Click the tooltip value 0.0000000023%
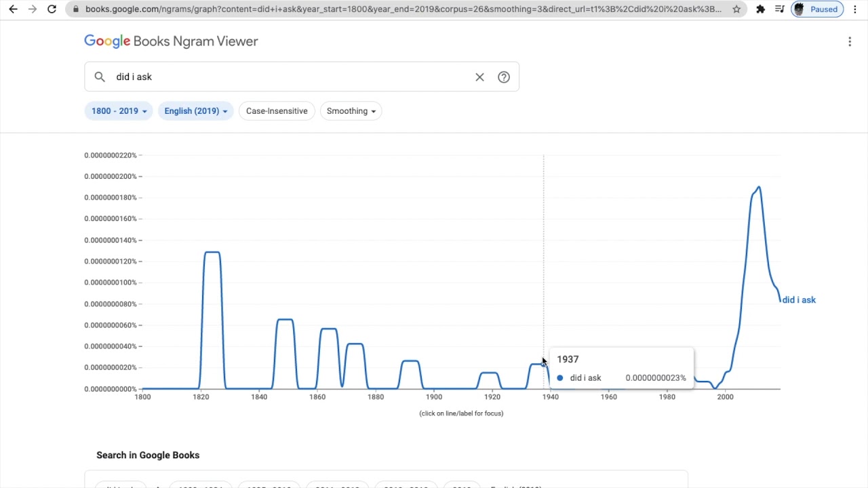 click(656, 378)
